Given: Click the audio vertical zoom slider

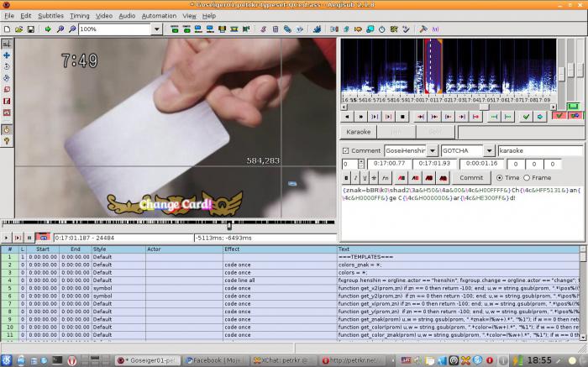Looking at the screenshot, I should [x=570, y=70].
